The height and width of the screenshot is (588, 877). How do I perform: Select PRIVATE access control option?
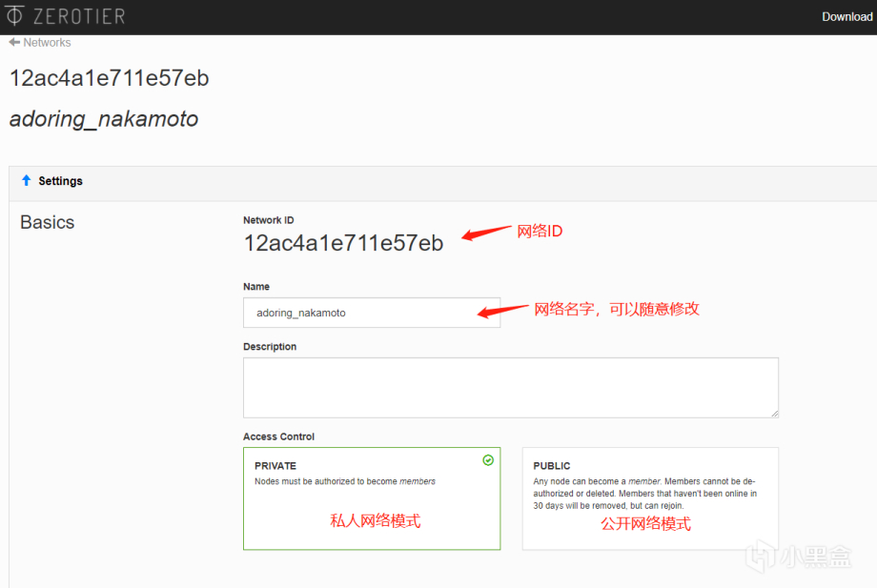click(x=372, y=498)
